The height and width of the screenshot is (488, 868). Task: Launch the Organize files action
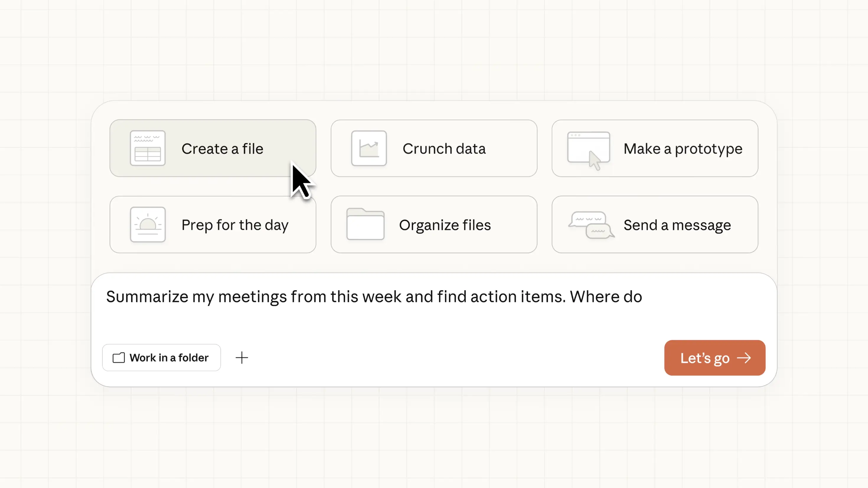coord(434,225)
